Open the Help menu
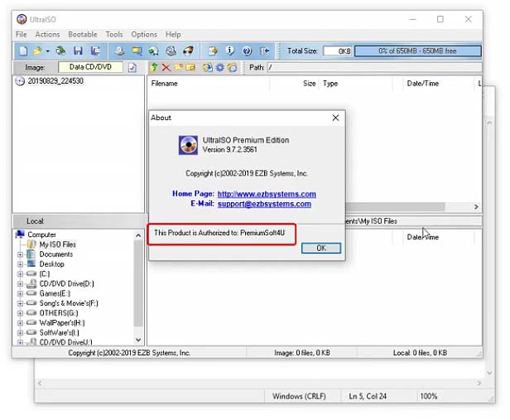The width and height of the screenshot is (510, 420). point(173,35)
